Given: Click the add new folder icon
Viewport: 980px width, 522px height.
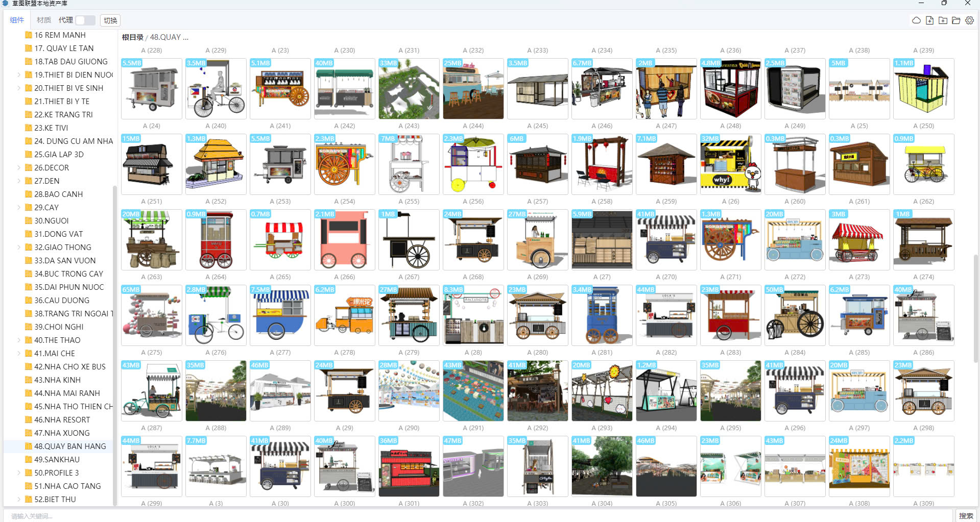Looking at the screenshot, I should [x=943, y=20].
